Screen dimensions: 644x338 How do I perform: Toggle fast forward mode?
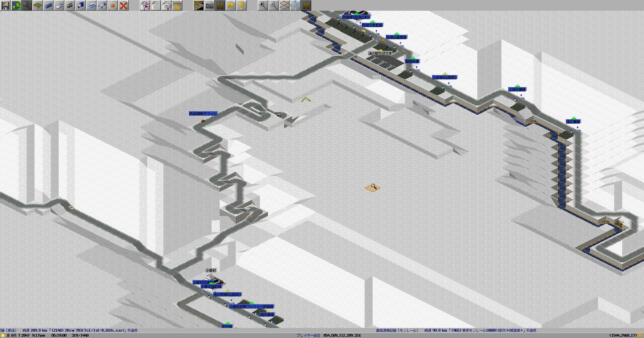[231, 5]
